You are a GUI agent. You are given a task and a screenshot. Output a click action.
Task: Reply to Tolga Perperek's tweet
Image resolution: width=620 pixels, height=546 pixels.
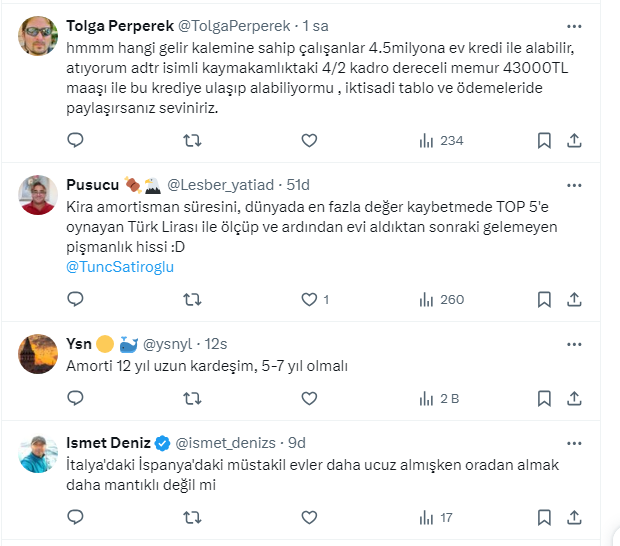click(75, 141)
